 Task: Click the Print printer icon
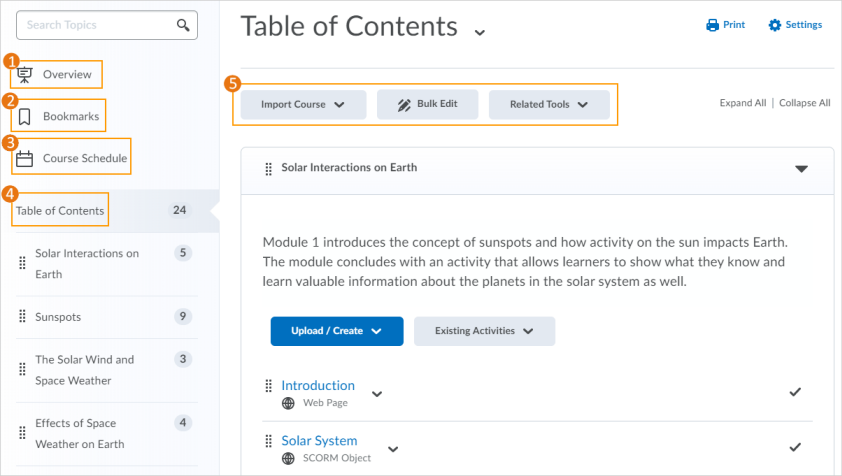(712, 25)
